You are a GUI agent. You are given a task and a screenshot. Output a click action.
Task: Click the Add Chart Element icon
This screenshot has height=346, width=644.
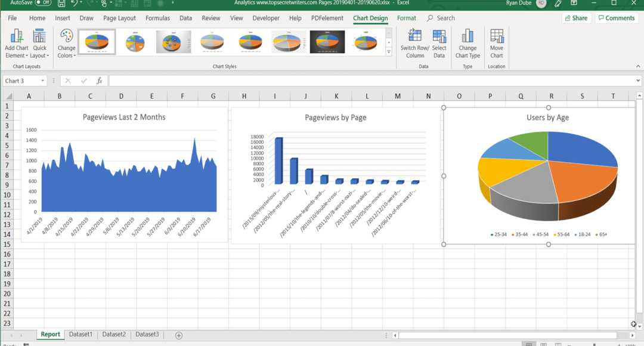(16, 37)
